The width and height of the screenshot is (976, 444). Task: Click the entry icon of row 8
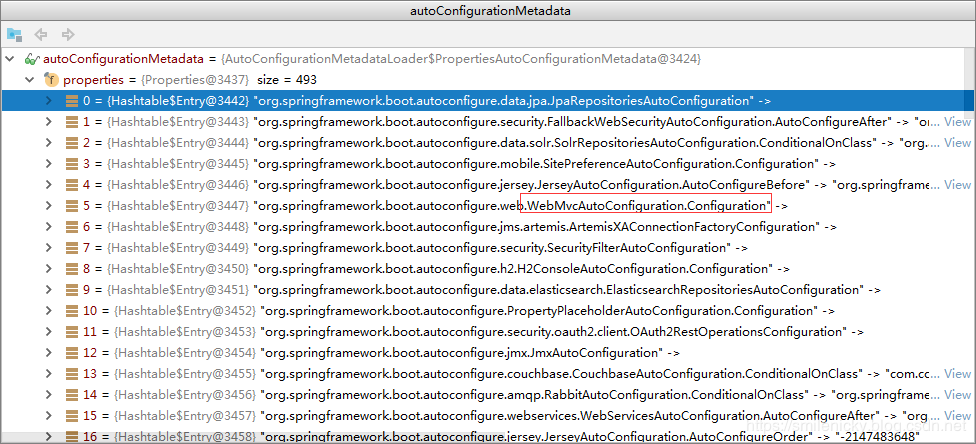(72, 268)
